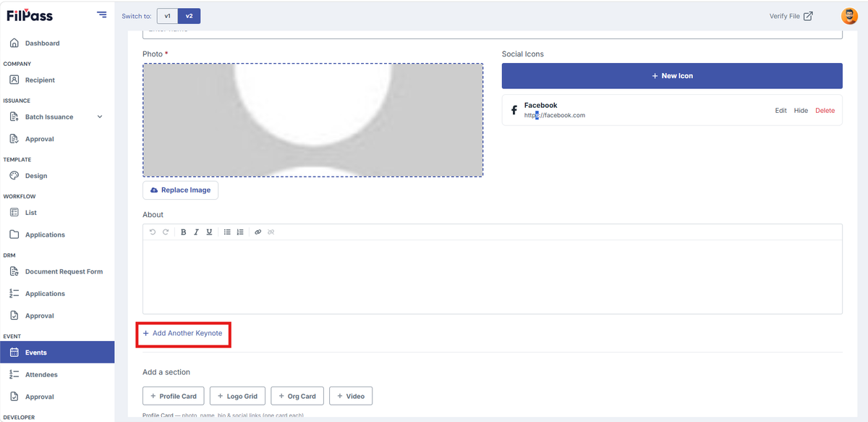
Task: Click Replace Image button
Action: [180, 190]
